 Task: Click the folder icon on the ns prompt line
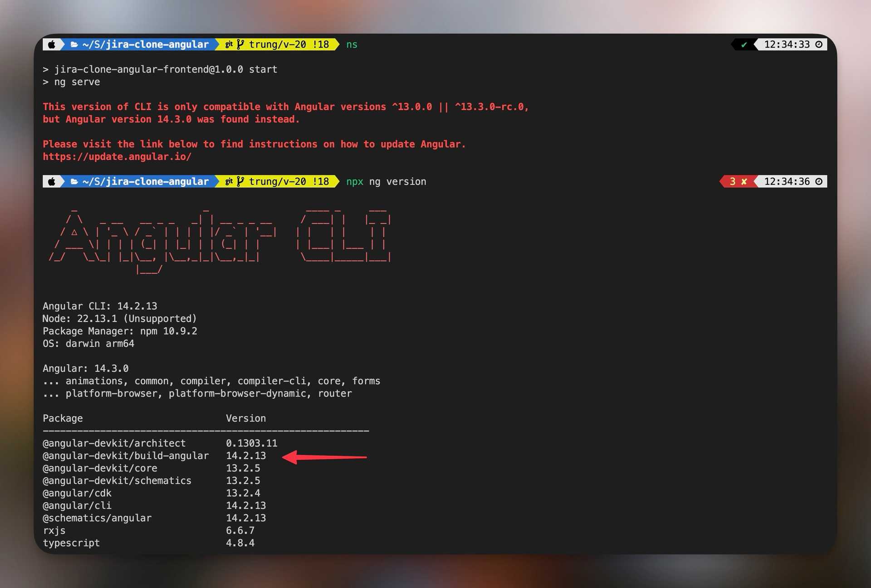[74, 44]
